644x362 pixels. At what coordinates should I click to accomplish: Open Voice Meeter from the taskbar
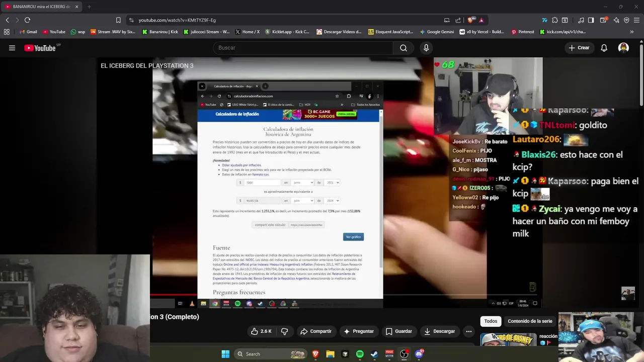tap(389, 354)
